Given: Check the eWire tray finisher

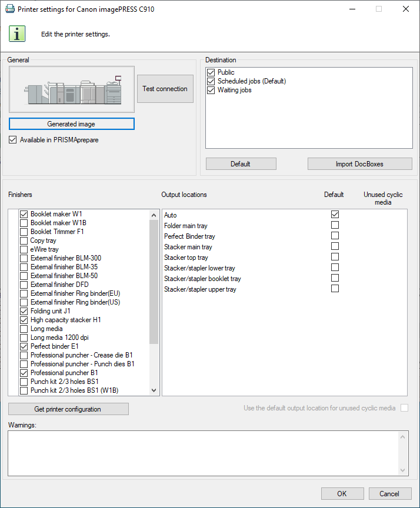Looking at the screenshot, I should coord(24,249).
